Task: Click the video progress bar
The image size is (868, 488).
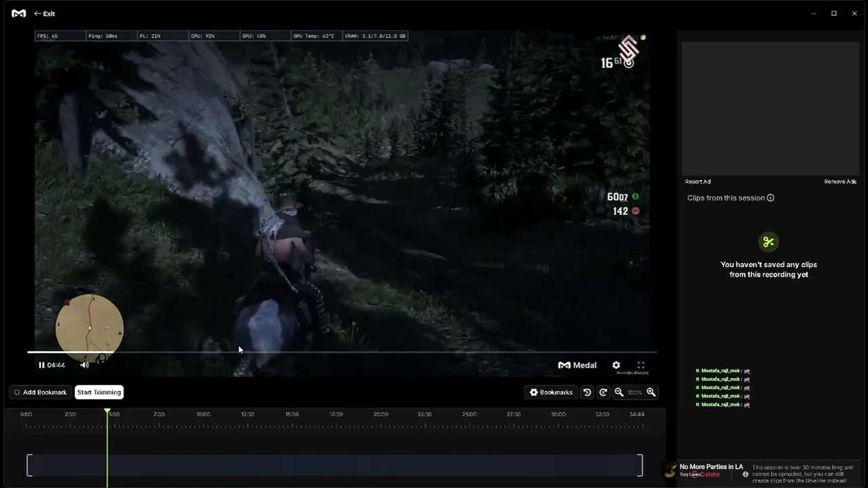Action: click(x=342, y=352)
